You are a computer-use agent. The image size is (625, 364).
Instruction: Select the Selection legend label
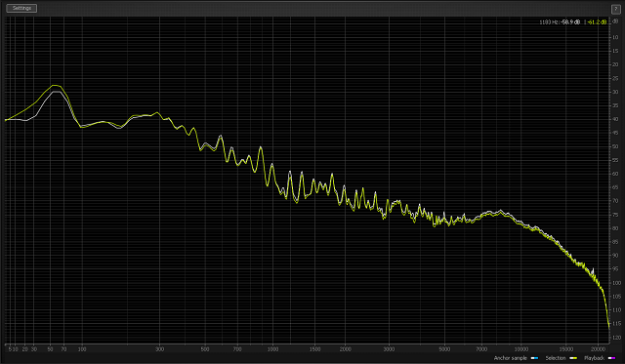tap(556, 358)
